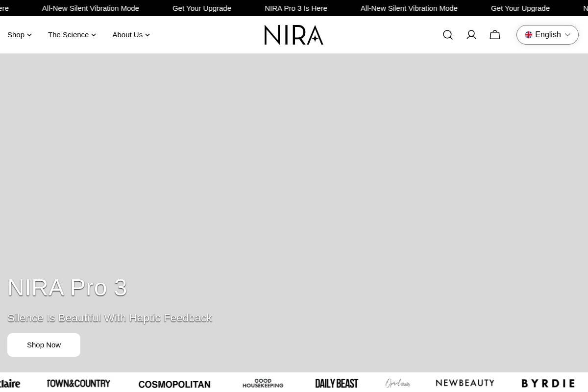Open the shopping cart

tap(494, 34)
